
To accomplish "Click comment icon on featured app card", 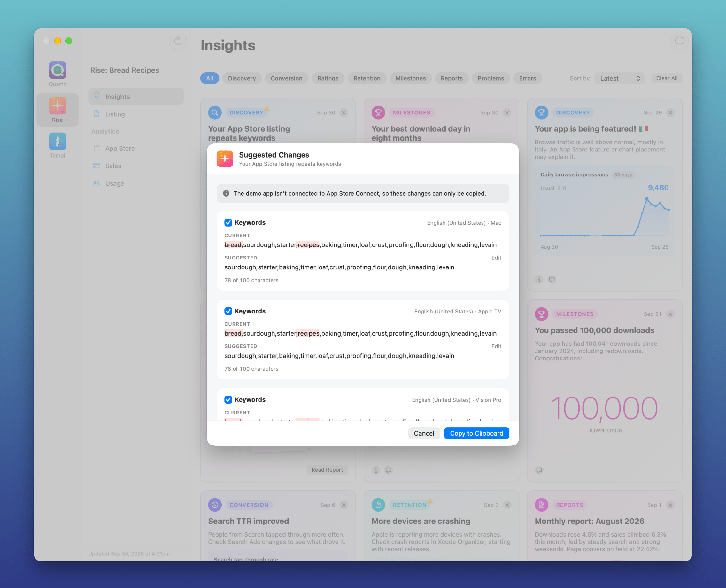I will (552, 279).
